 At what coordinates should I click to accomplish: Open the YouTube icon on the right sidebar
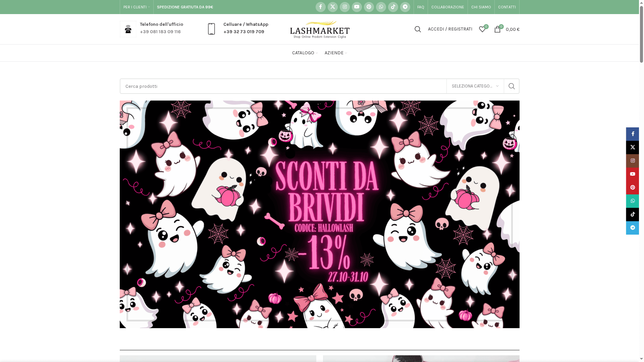(632, 174)
